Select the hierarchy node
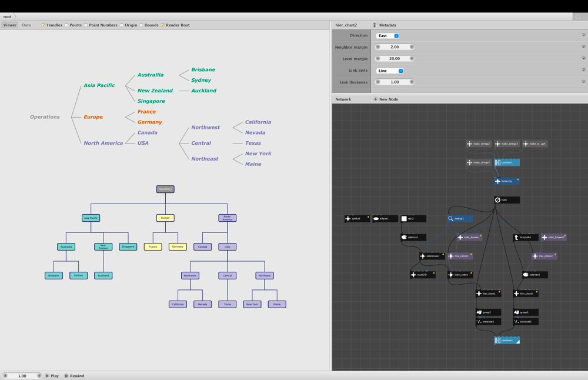Image resolution: width=588 pixels, height=380 pixels. coord(507,181)
